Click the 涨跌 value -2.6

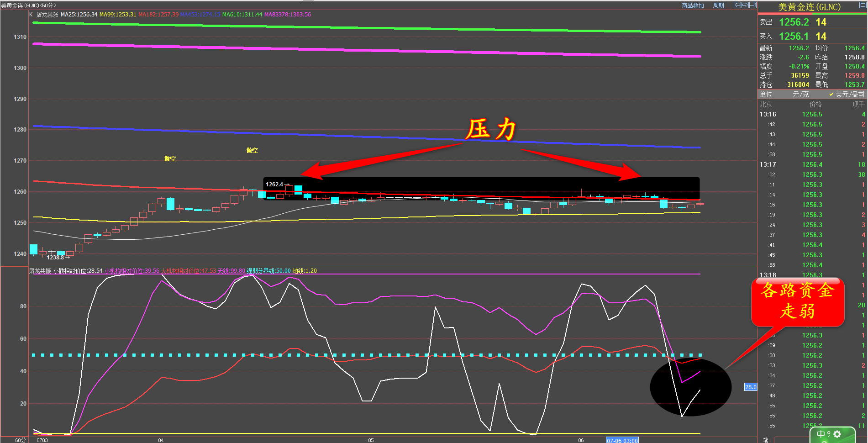tap(803, 57)
